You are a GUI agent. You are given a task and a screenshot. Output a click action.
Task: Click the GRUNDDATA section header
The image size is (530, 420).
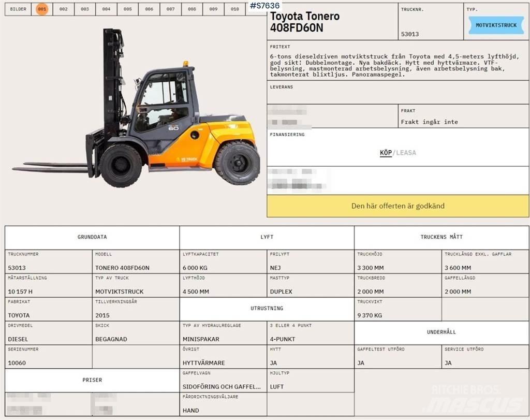click(x=92, y=237)
